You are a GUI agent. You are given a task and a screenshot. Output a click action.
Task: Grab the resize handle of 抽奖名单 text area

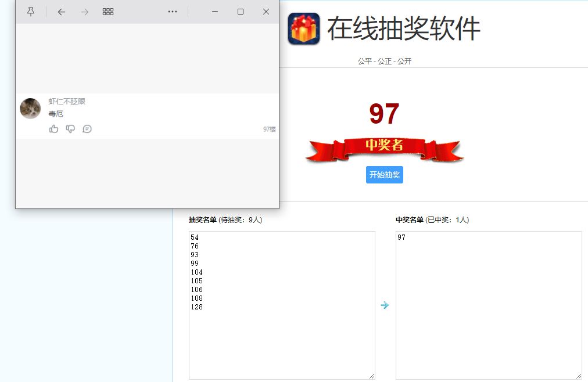click(372, 376)
